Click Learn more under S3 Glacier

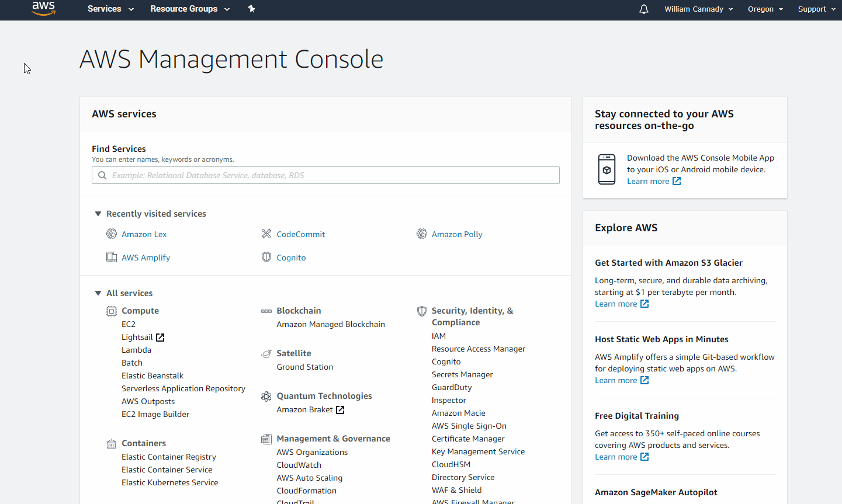[616, 304]
